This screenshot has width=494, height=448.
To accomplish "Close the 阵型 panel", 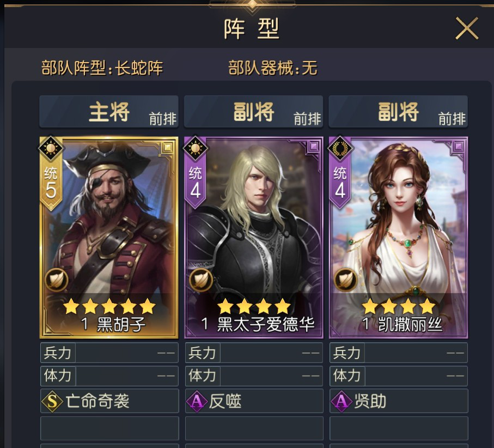I will pyautogui.click(x=467, y=28).
